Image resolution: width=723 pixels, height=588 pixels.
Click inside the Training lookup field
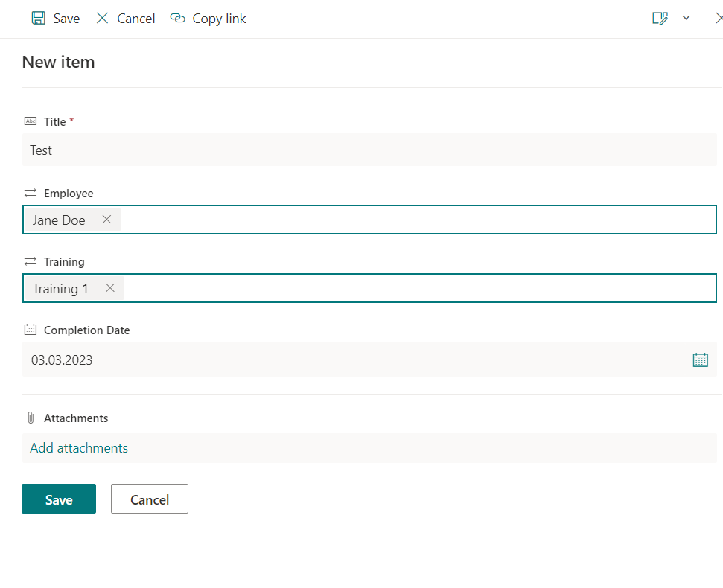point(369,288)
